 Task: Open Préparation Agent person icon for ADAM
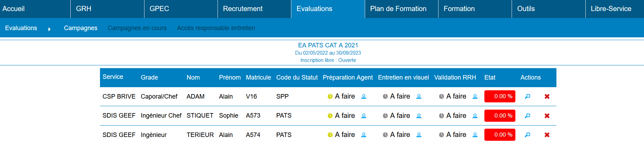[x=364, y=97]
